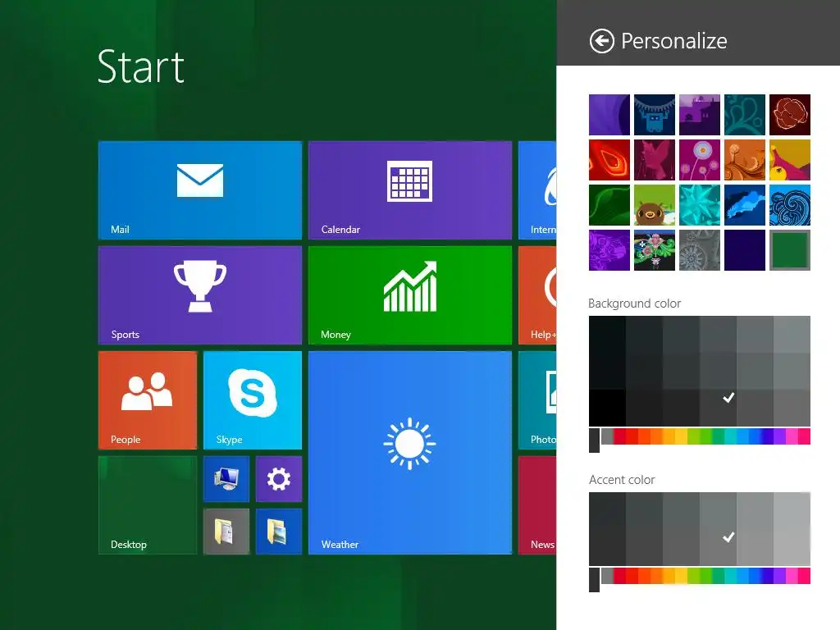Select the orange snail background pattern

point(745,160)
